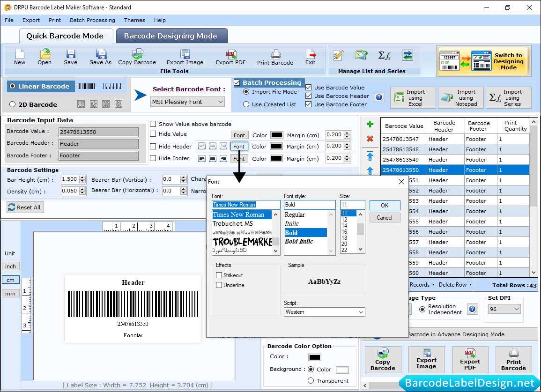This screenshot has width=541, height=392.
Task: Uncheck the Batch Processing checkbox
Action: [237, 82]
